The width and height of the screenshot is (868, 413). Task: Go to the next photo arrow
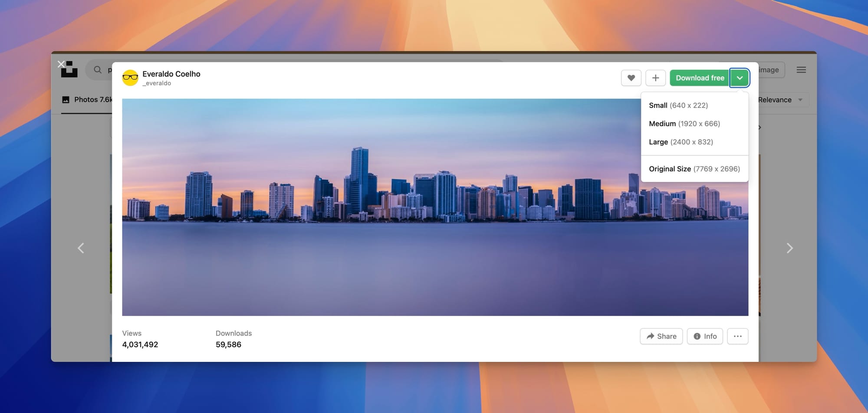789,248
